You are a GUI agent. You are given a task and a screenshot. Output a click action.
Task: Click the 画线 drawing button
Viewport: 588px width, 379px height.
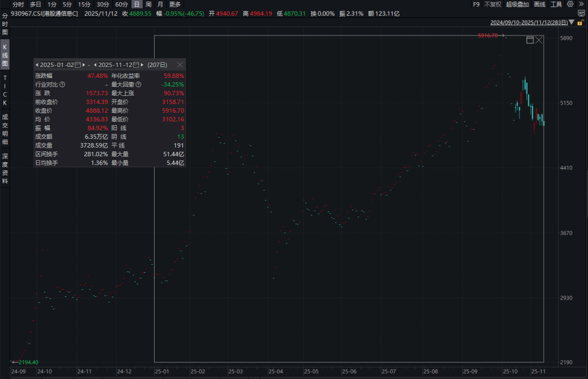(x=539, y=4)
